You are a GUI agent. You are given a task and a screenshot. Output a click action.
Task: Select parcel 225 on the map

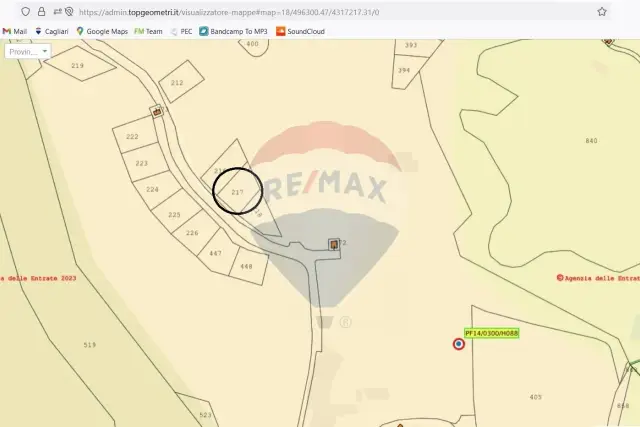coord(174,215)
